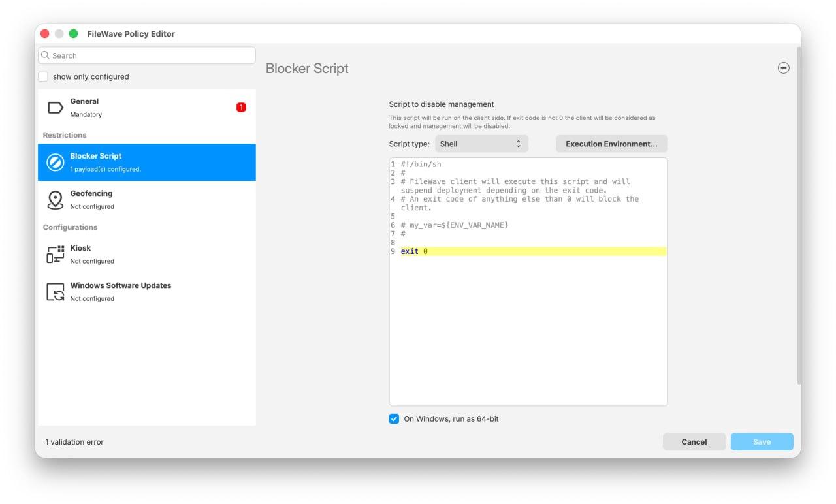
Task: Click the '1 payload(s) configured.' subtitle
Action: tap(106, 169)
